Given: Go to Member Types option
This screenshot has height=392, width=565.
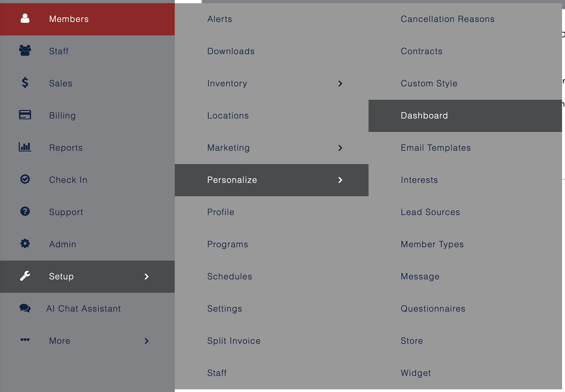Looking at the screenshot, I should (x=432, y=244).
